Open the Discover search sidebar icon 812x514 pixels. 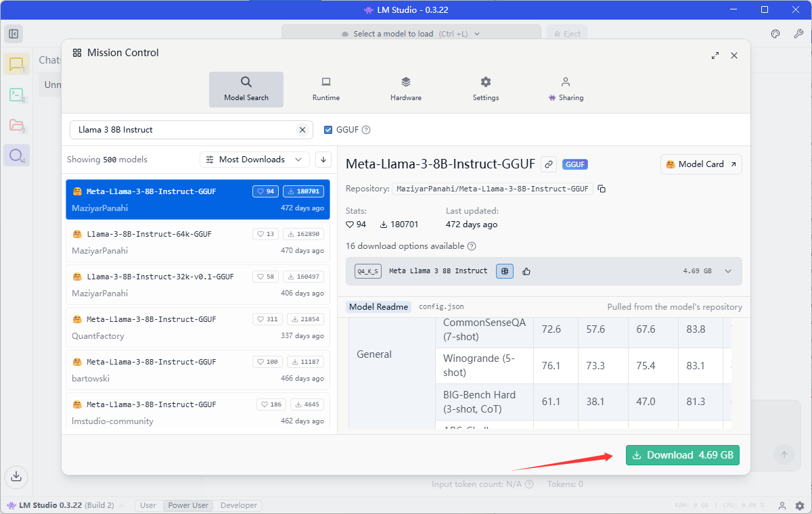[16, 156]
